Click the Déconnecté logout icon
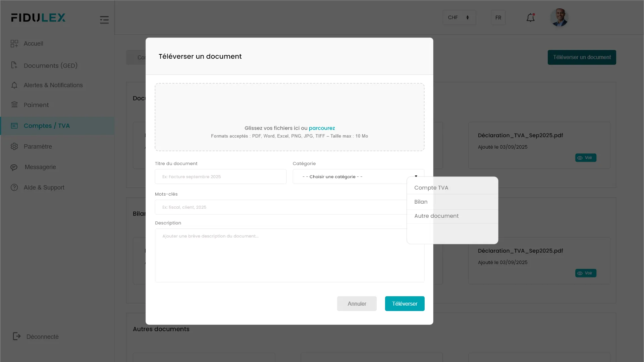 17,337
